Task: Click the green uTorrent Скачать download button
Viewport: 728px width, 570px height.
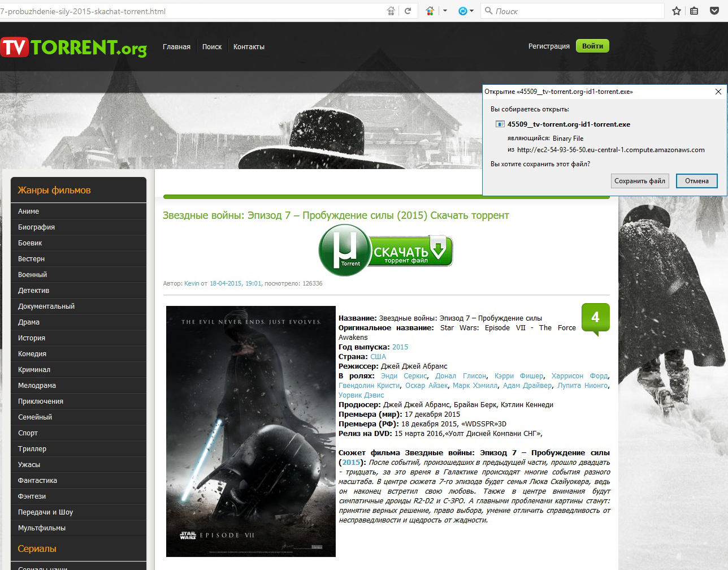Action: [x=385, y=250]
